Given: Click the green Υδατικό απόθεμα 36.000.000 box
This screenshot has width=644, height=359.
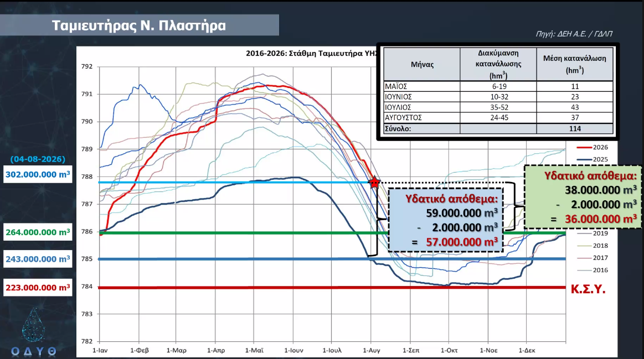Looking at the screenshot, I should point(583,197).
